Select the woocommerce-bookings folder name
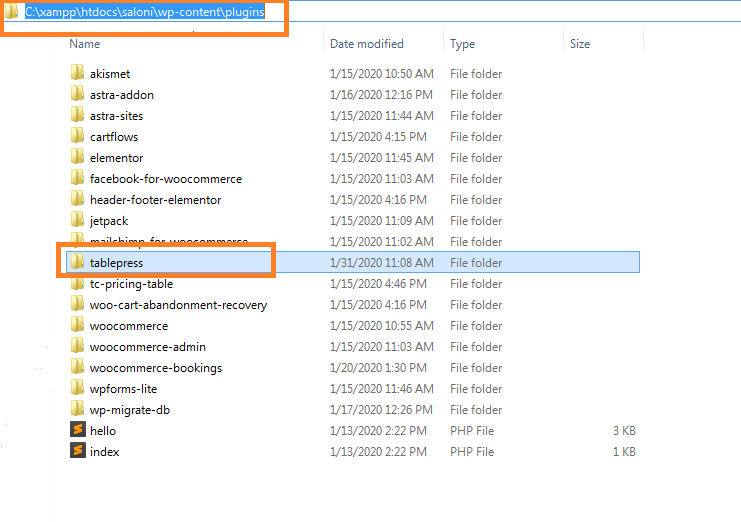Viewport: 741px width, 522px height. coord(156,368)
